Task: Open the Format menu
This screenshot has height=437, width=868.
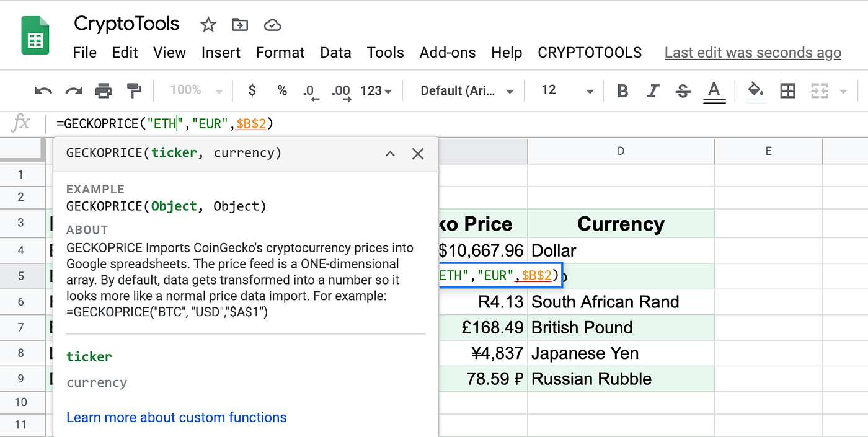Action: point(280,53)
